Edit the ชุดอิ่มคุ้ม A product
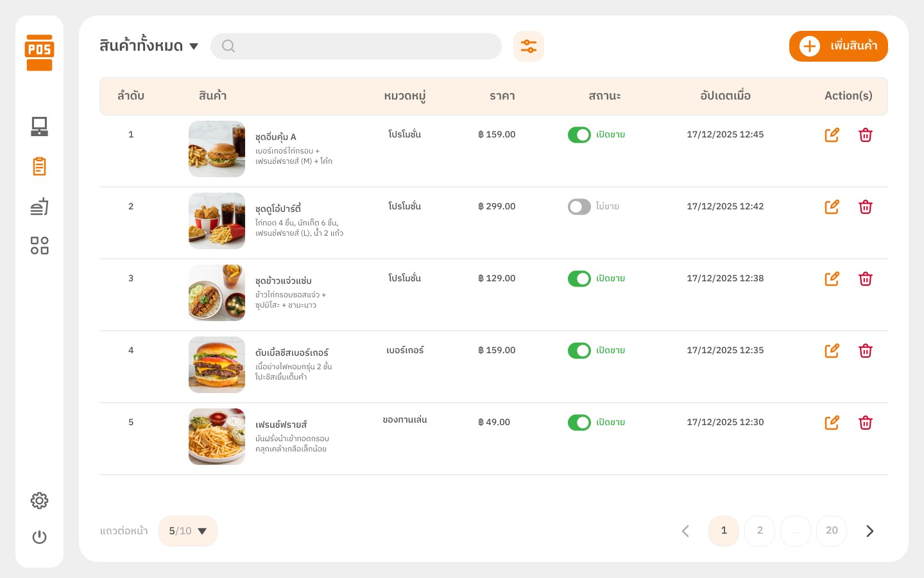Screen dimensions: 924x578 pyautogui.click(x=832, y=135)
